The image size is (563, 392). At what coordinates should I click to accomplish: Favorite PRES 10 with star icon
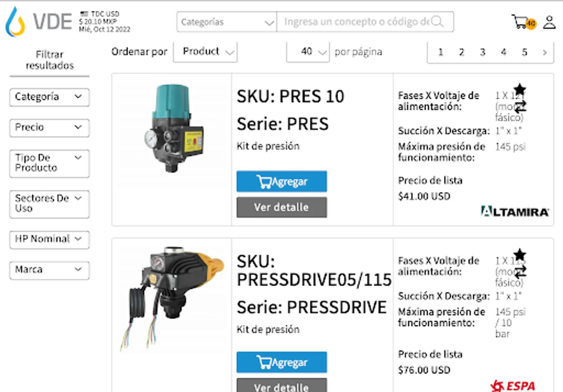click(x=519, y=89)
